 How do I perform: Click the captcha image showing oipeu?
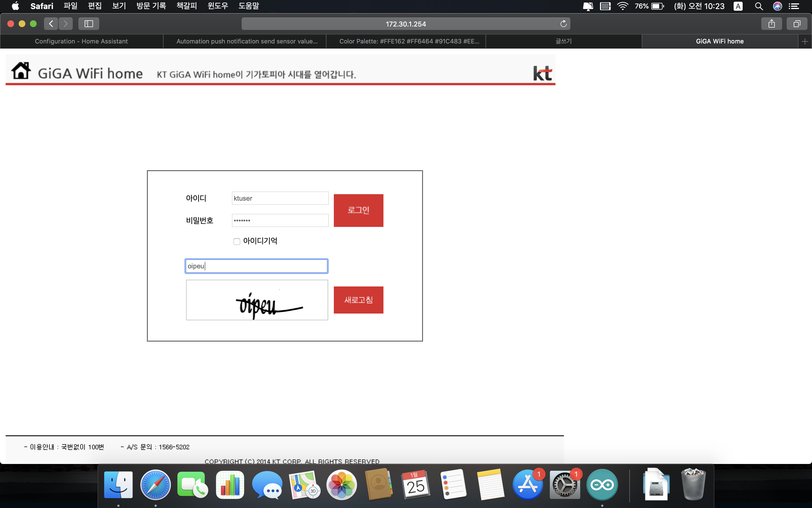pos(257,300)
